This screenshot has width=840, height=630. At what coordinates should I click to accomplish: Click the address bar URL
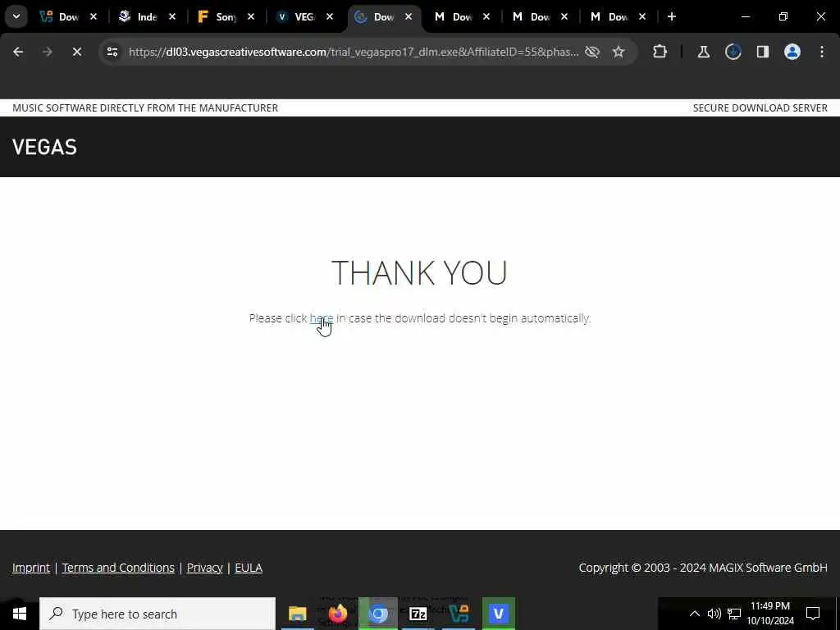coord(354,52)
